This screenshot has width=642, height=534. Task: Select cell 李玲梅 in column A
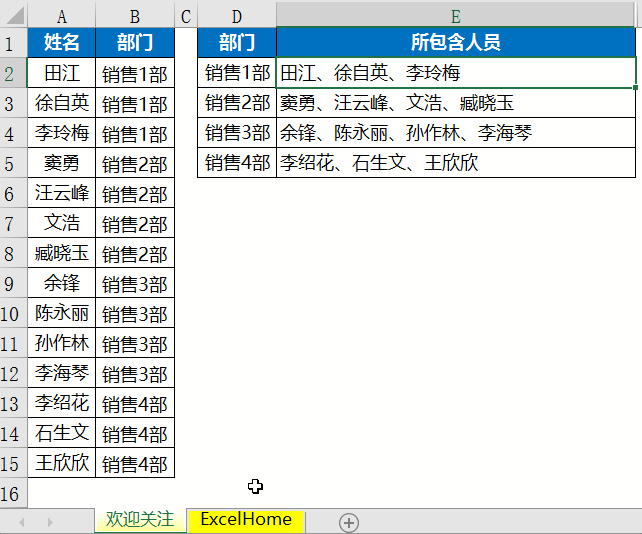(61, 133)
